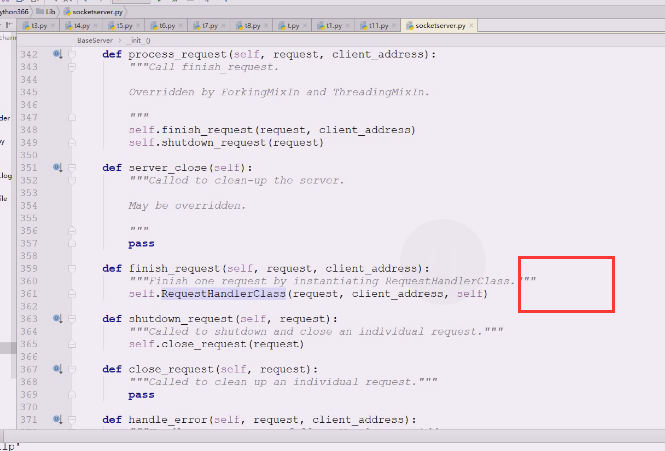The width and height of the screenshot is (665, 451).
Task: Open the t5.py editor tab
Action: tap(125, 26)
